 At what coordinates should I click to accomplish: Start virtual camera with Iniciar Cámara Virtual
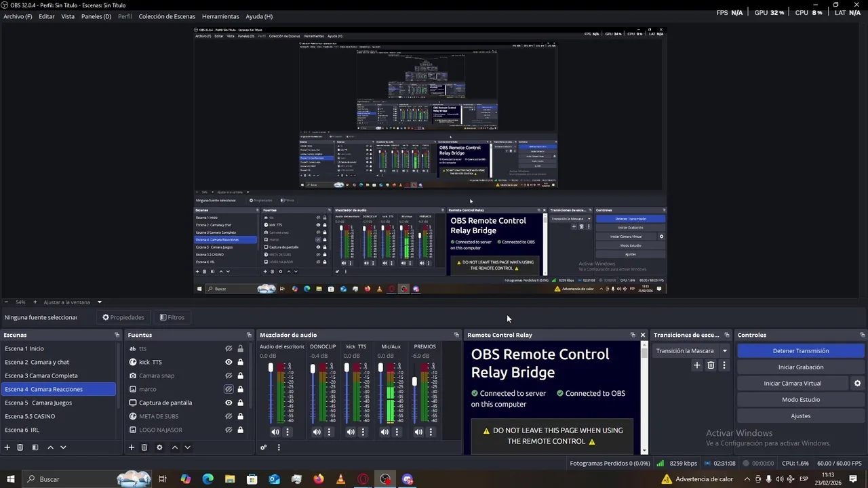(792, 384)
